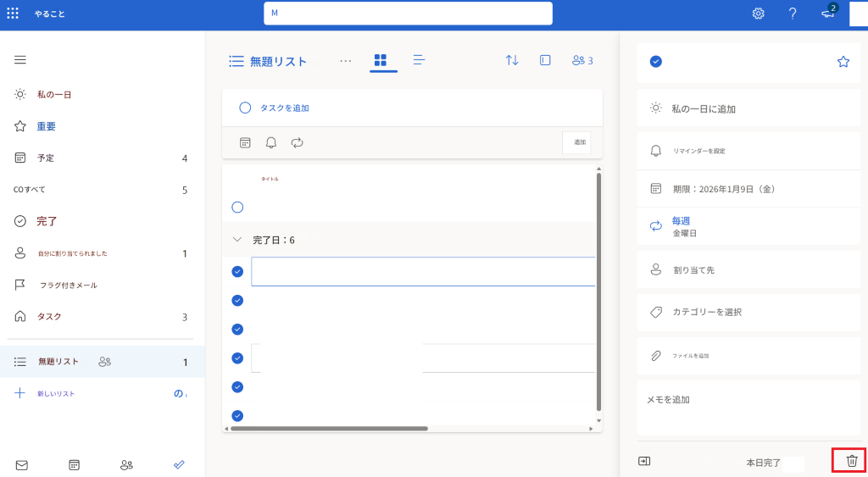This screenshot has height=477, width=868.
Task: Click the calendar due date icon under タスクを追加
Action: 245,143
